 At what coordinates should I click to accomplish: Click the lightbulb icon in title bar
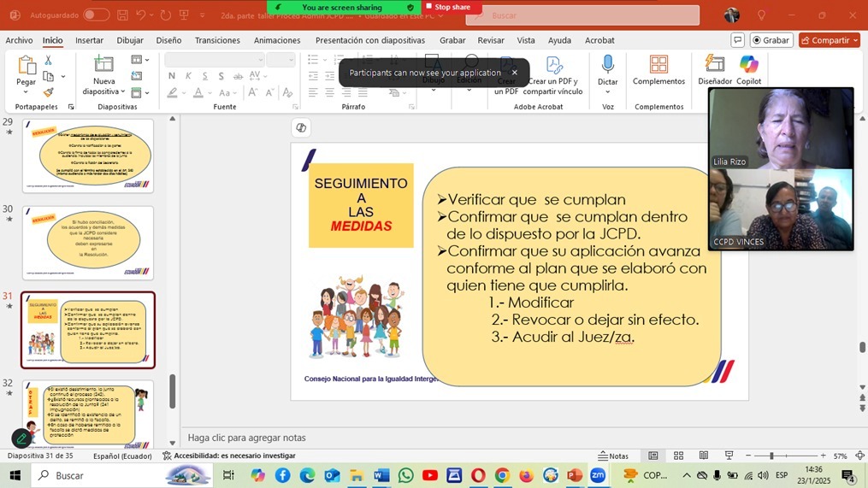pos(762,15)
